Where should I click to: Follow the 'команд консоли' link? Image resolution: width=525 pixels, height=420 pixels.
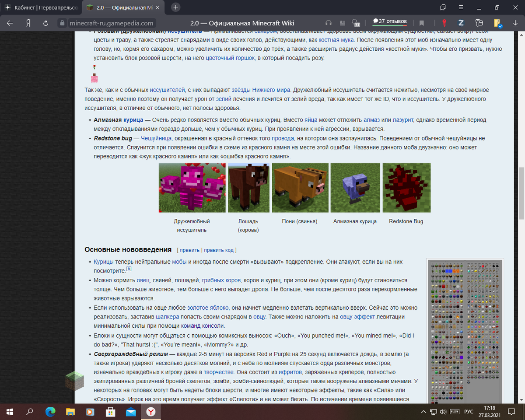(202, 326)
